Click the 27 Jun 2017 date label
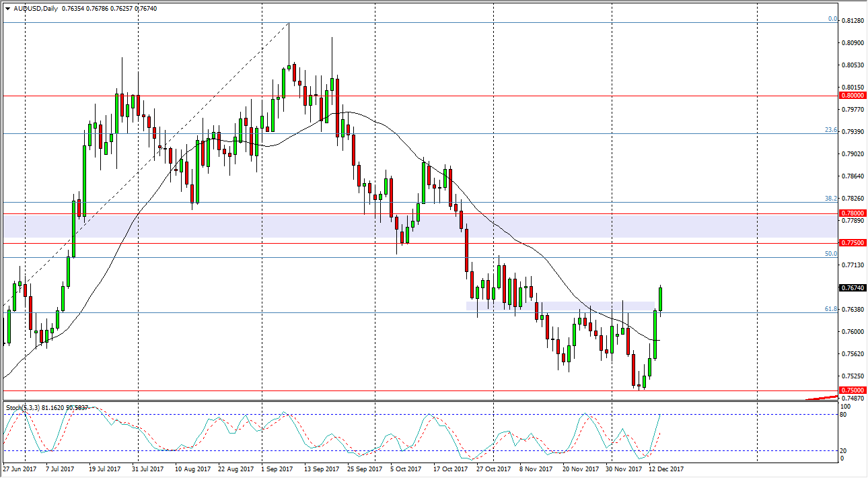The width and height of the screenshot is (868, 478). click(x=20, y=469)
